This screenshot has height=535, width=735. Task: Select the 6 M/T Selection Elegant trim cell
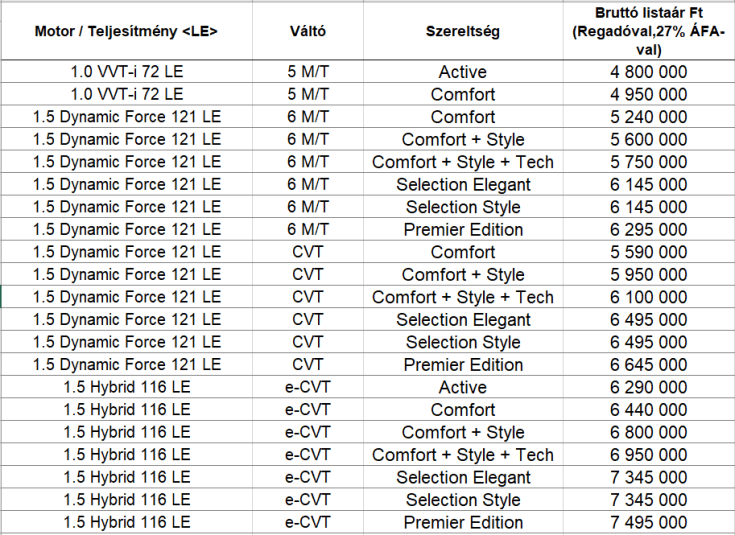(463, 184)
